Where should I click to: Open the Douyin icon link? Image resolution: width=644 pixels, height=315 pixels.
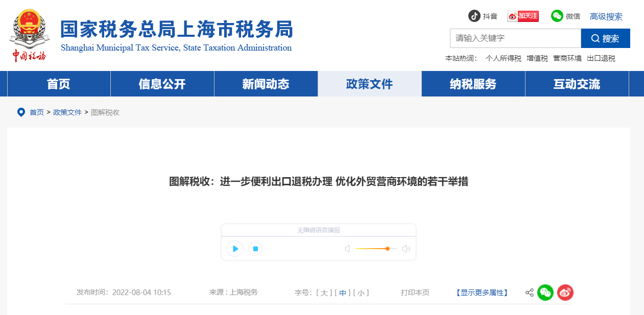coord(474,16)
